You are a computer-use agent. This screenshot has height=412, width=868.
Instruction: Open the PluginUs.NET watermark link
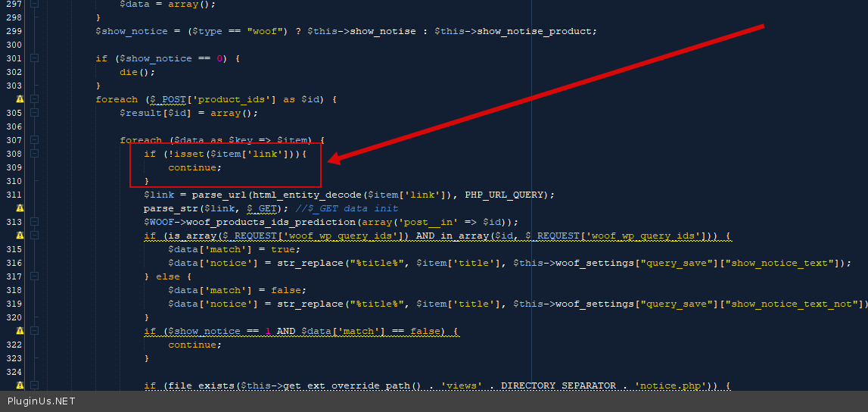[x=42, y=401]
